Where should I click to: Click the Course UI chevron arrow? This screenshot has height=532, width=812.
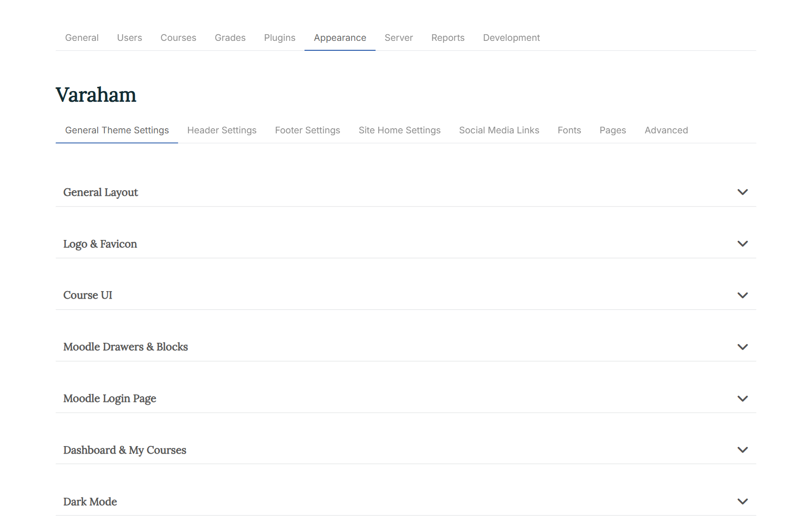[742, 295]
